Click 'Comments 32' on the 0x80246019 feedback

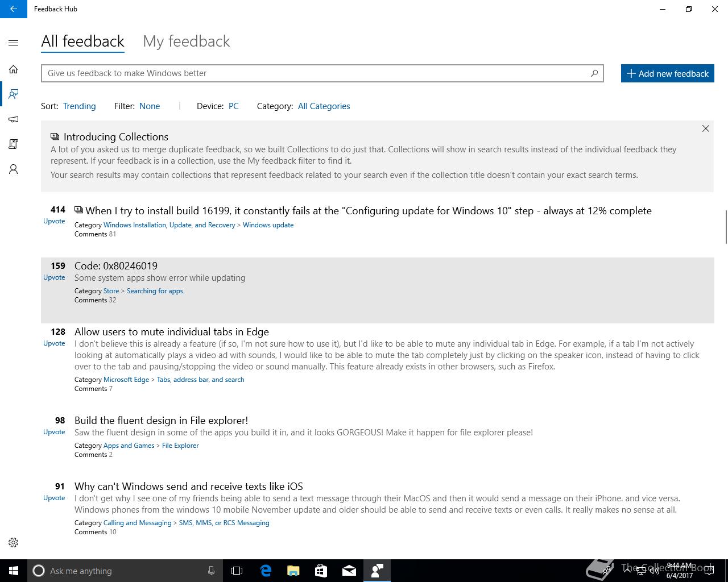pyautogui.click(x=95, y=300)
